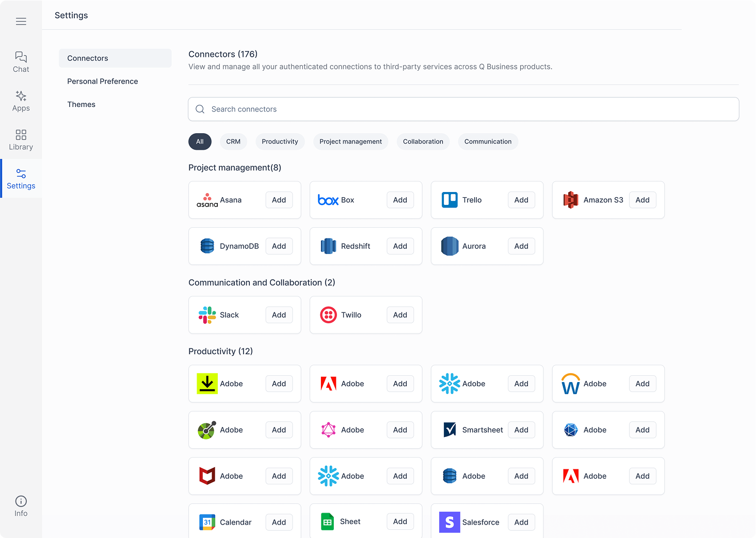Click the Amazon S3 connector name
Viewport: 756px width, 538px height.
click(603, 200)
